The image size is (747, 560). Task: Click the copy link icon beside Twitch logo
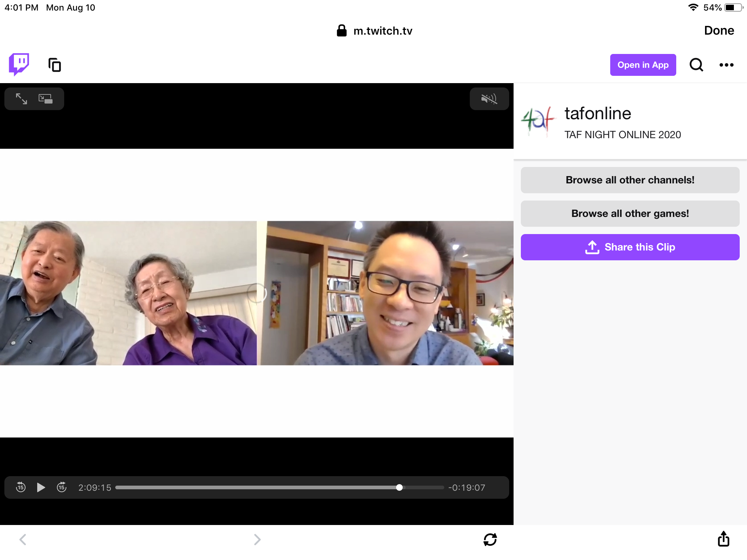(55, 65)
